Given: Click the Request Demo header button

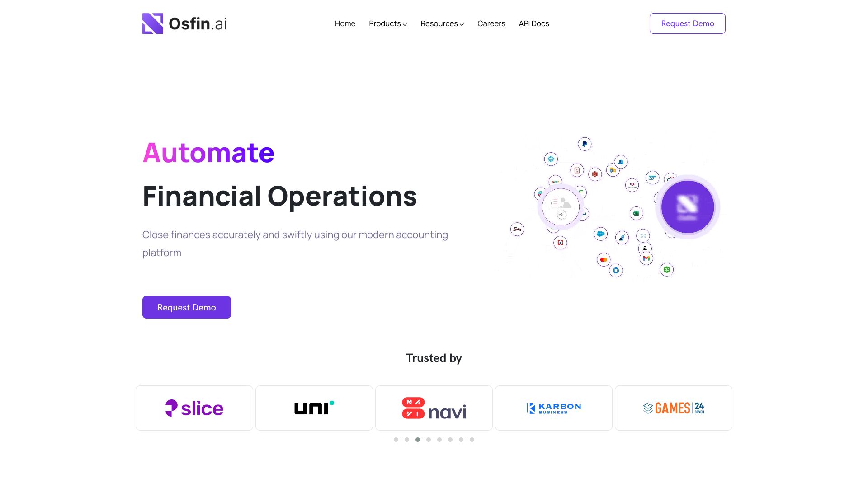Looking at the screenshot, I should 687,23.
